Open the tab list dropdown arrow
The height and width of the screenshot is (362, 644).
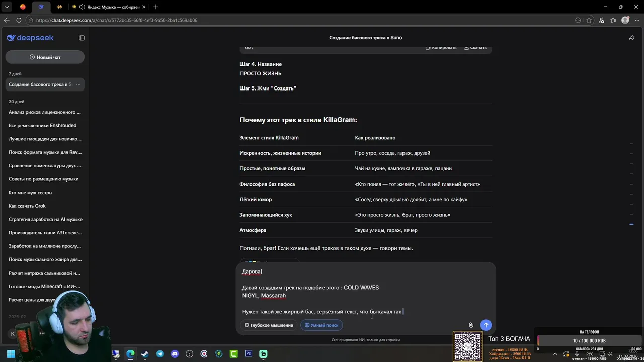[7, 7]
